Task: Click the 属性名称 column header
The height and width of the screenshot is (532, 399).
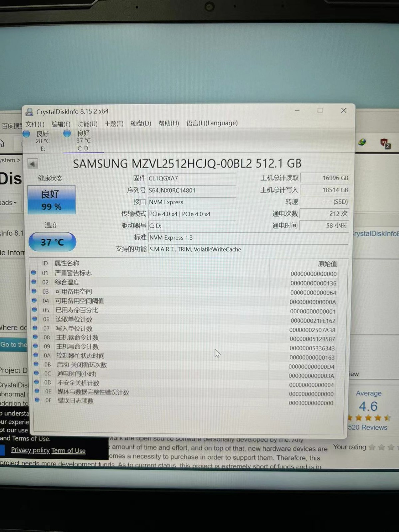Action: click(x=67, y=263)
